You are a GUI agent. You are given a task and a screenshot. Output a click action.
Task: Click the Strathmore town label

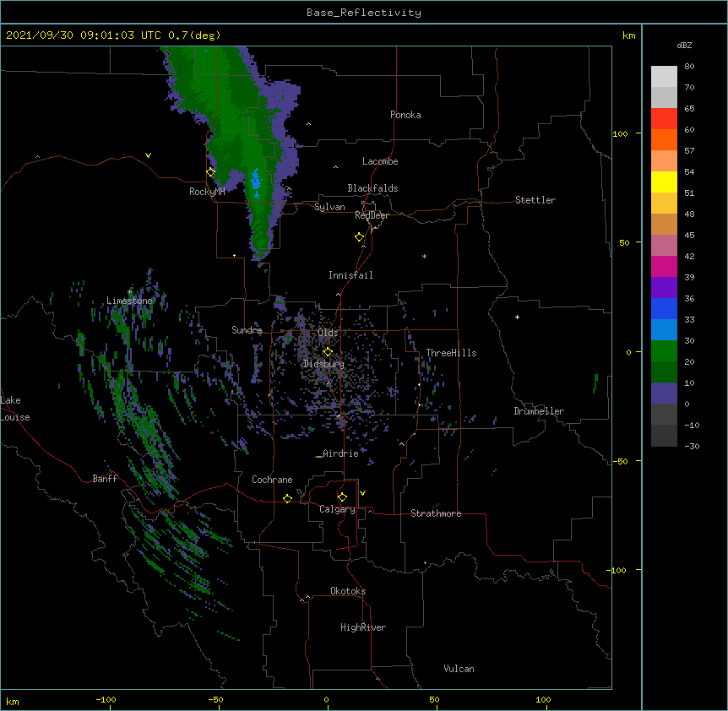pyautogui.click(x=436, y=513)
